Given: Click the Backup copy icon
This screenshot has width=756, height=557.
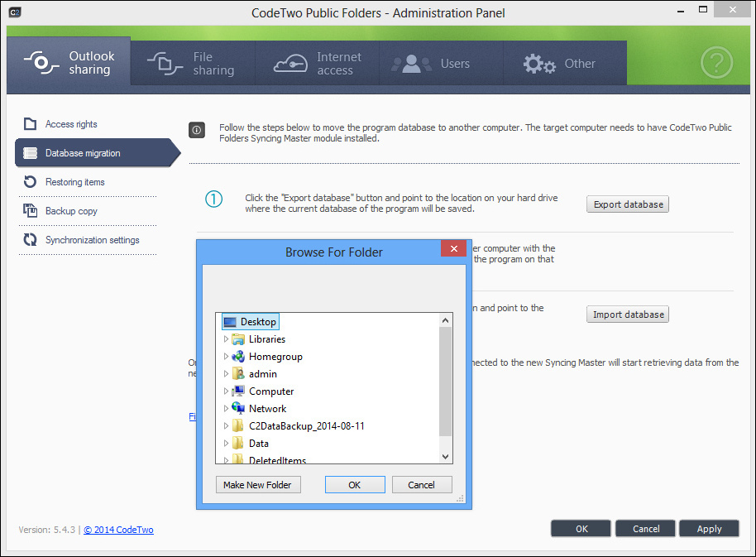Looking at the screenshot, I should tap(30, 211).
